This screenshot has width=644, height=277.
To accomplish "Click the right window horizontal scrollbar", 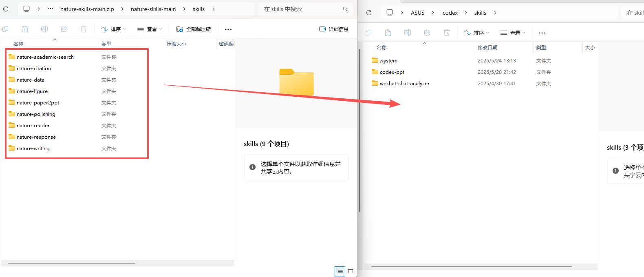I will (x=471, y=267).
